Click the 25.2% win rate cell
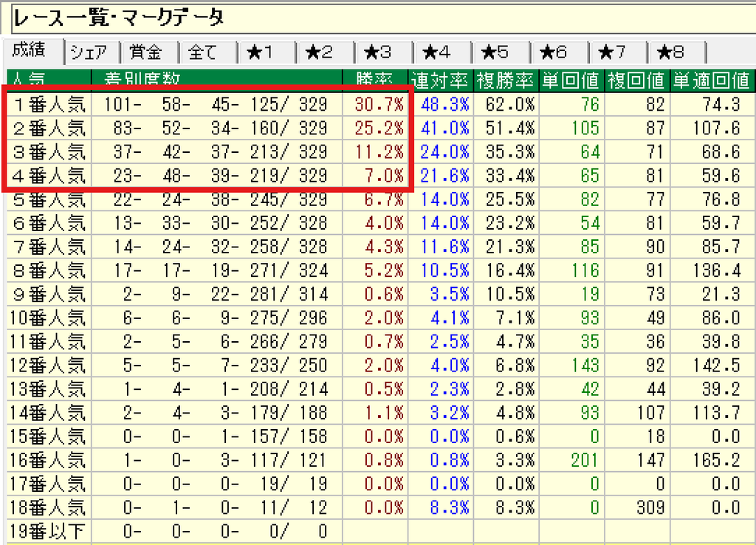 [x=375, y=128]
